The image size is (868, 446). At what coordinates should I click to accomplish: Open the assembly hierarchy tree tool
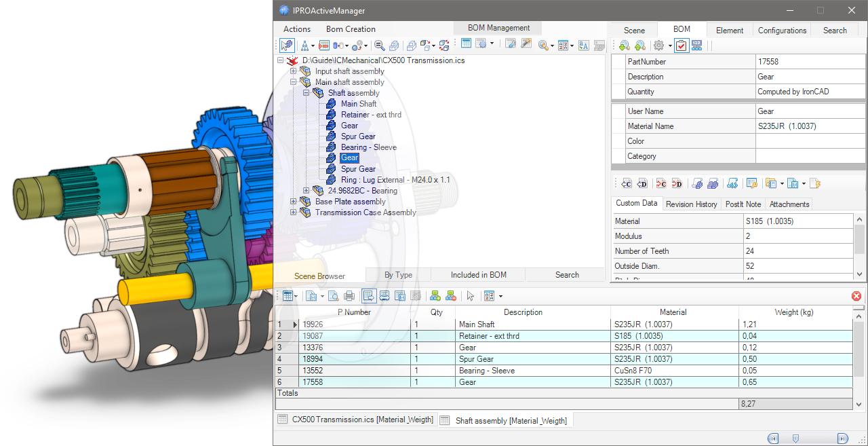click(x=304, y=45)
